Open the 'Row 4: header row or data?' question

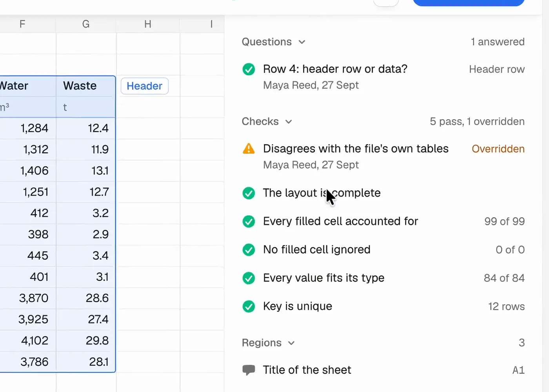pyautogui.click(x=335, y=69)
